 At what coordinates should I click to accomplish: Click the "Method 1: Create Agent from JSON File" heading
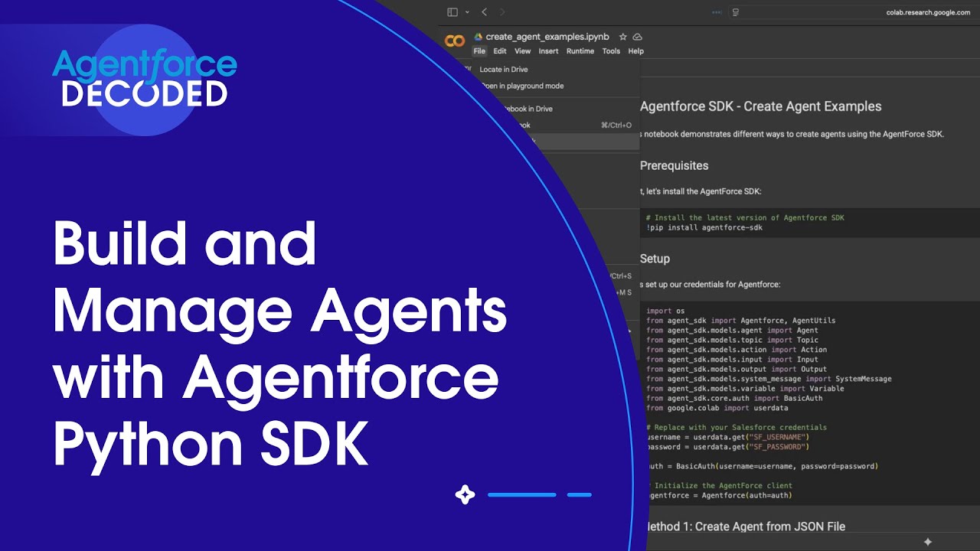(x=745, y=527)
